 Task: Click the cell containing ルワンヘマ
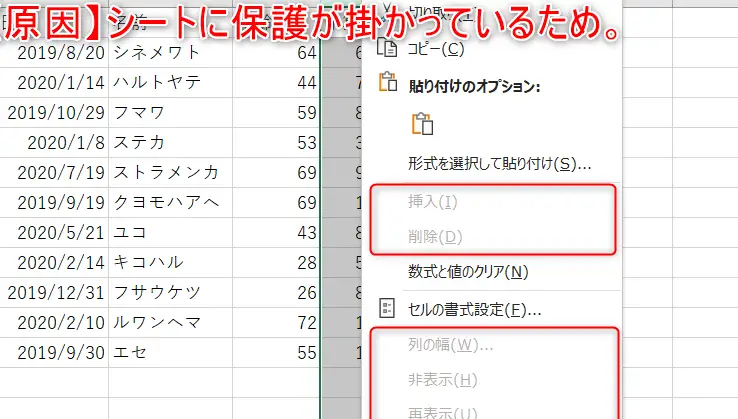point(160,322)
